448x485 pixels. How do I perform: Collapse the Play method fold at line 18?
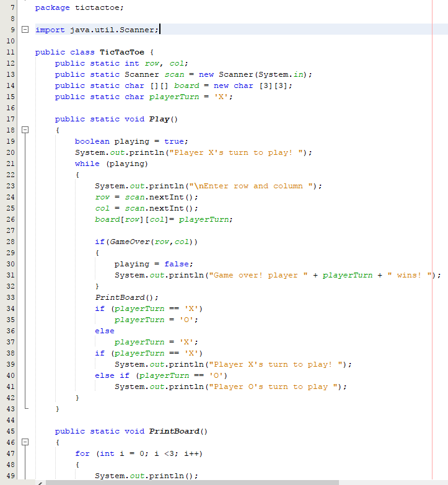25,130
